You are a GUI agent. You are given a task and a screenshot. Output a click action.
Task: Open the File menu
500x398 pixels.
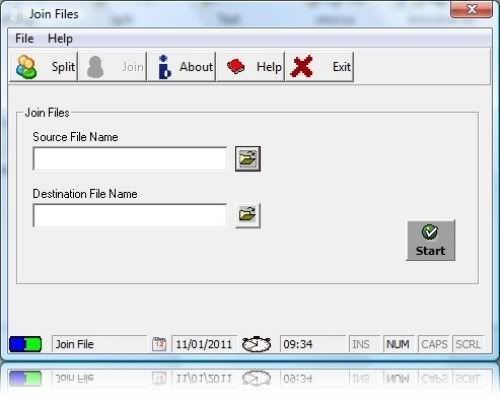click(x=24, y=38)
